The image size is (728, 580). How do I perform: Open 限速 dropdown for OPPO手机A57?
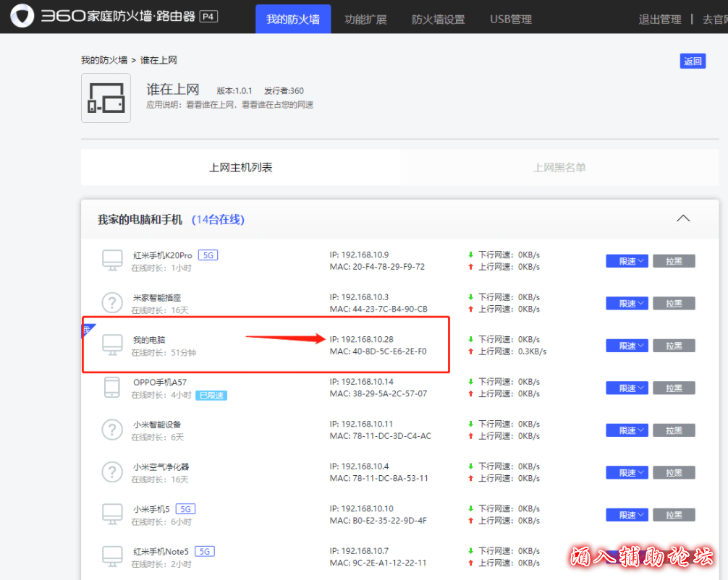point(627,388)
